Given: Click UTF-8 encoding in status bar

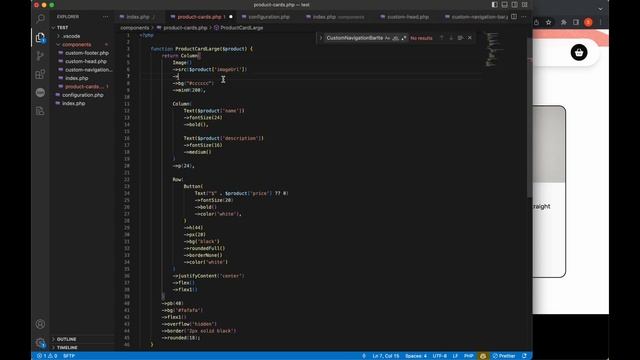Looking at the screenshot, I should pos(439,356).
